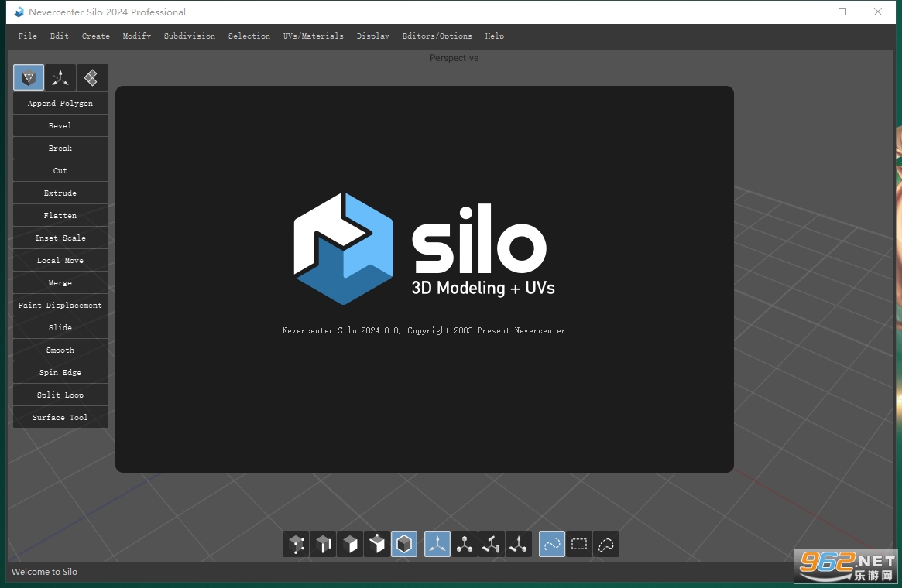902x588 pixels.
Task: Switch to object selection mode icon
Action: coord(404,544)
